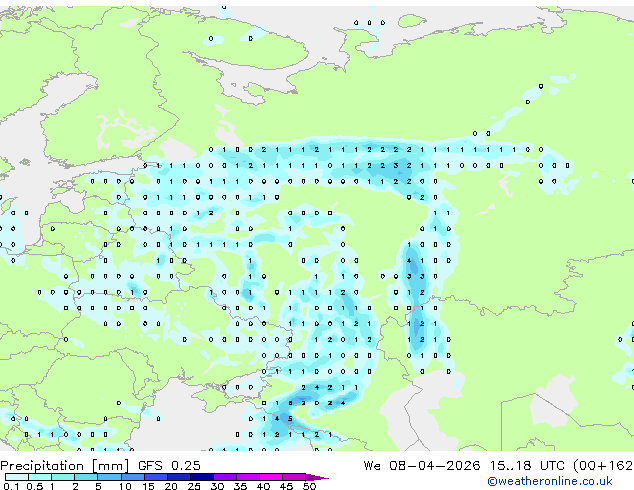
Task: Click the "GFS 0.25" model label
Action: pos(169,466)
